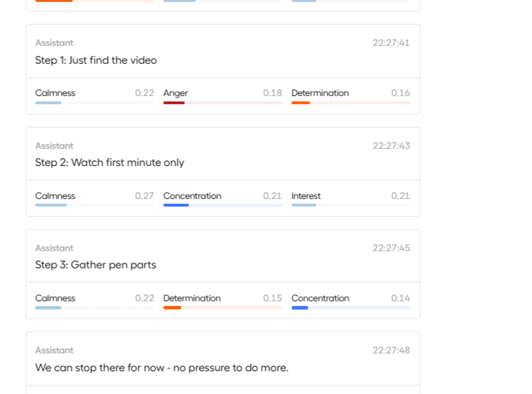Click the "We can stop there for now" message
532x394 pixels.
tap(162, 368)
